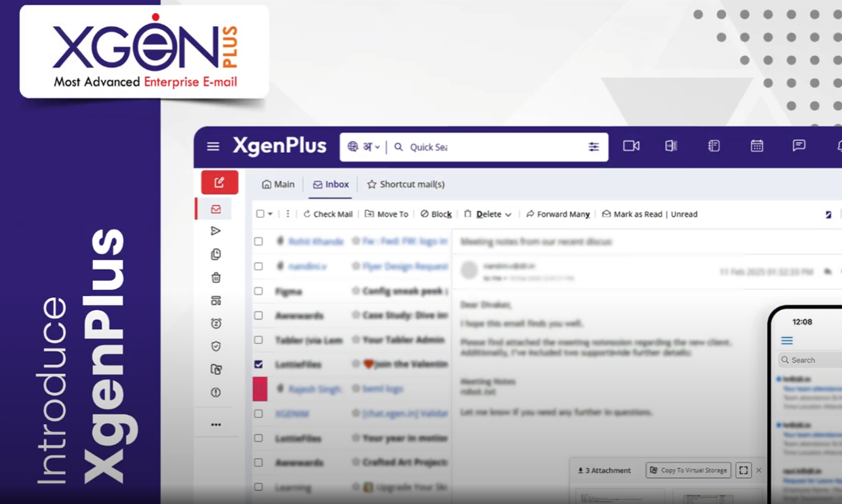Open the Shortcut mail(s) tab
Viewport: 842px width, 504px height.
(405, 185)
